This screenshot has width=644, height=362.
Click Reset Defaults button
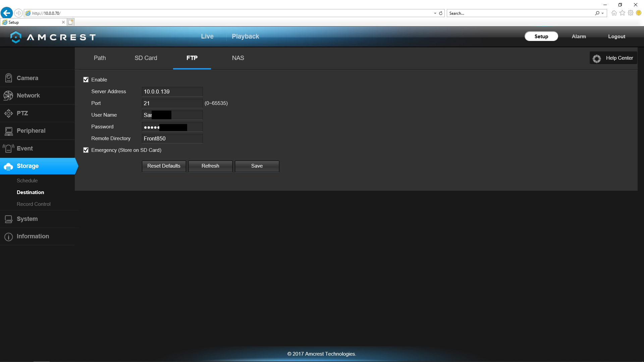pos(164,166)
